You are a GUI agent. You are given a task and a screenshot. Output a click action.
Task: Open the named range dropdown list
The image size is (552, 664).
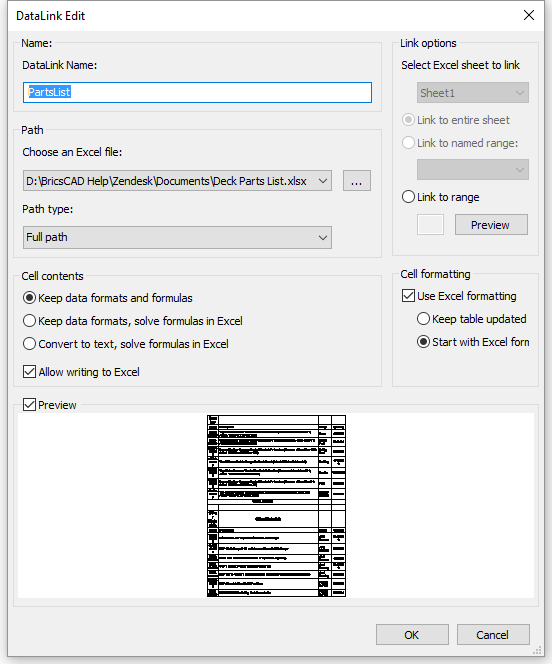coord(473,169)
